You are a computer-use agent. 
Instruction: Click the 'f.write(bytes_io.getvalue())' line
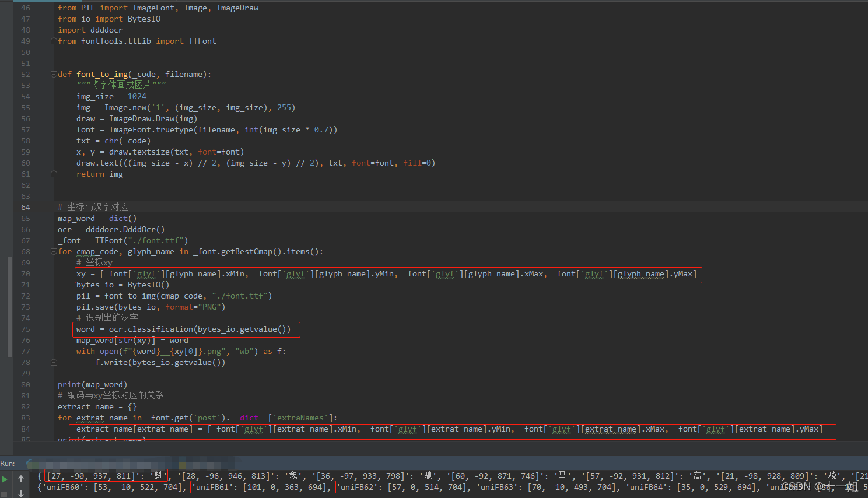(160, 363)
